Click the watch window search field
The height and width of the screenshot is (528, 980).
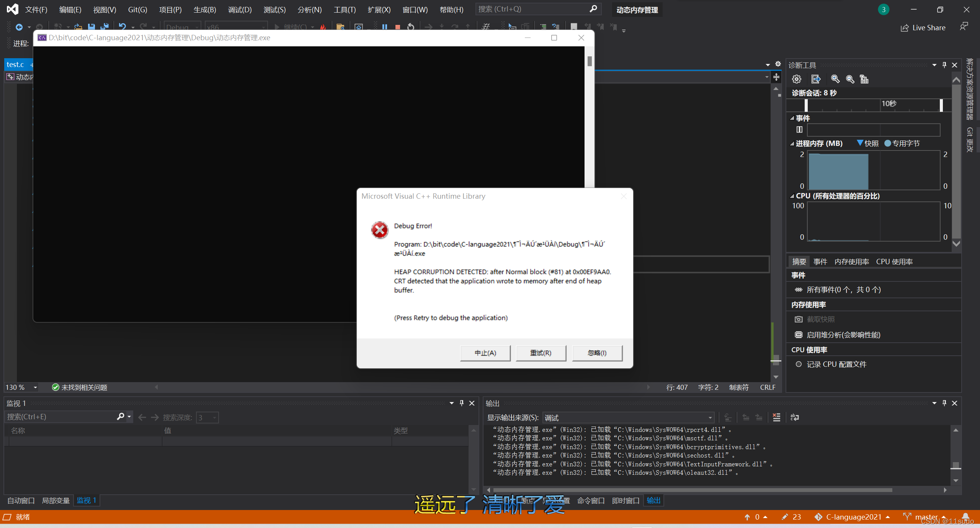click(61, 417)
